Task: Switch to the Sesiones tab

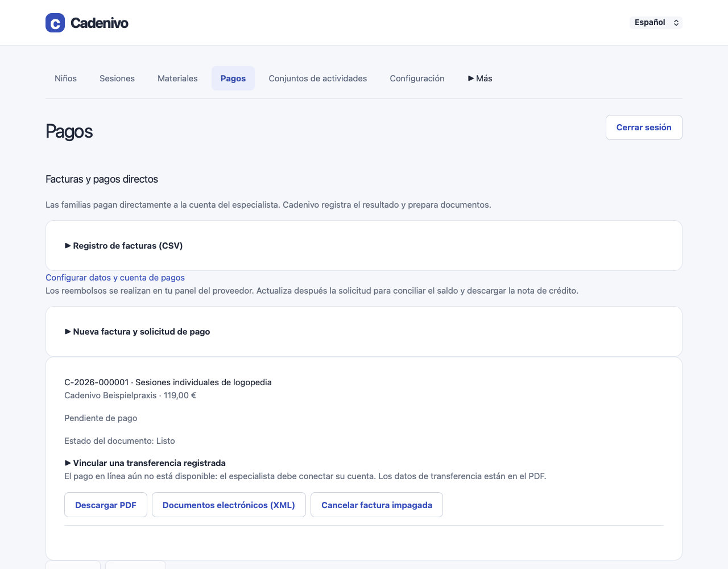Action: pyautogui.click(x=117, y=79)
